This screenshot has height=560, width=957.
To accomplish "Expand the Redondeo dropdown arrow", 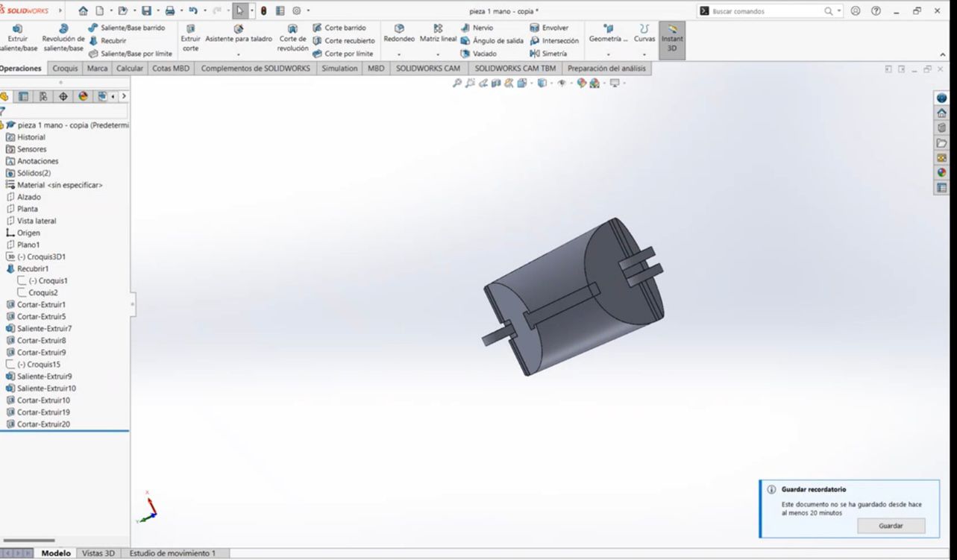I will 399,54.
